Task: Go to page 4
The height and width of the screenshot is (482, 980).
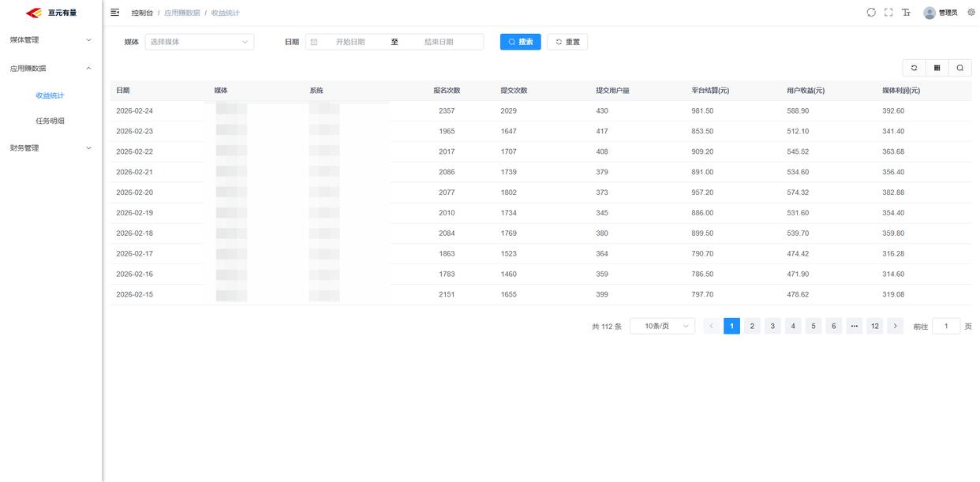Action: coord(793,326)
